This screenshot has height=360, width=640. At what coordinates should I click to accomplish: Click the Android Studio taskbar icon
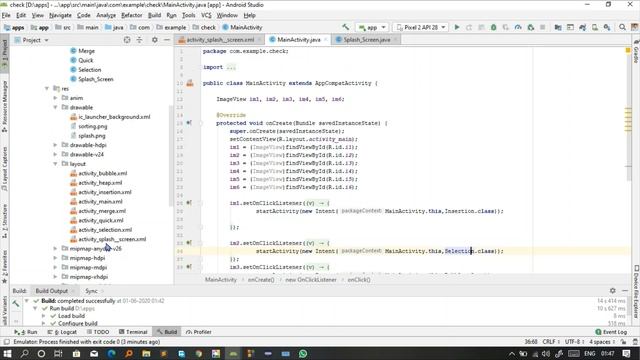pyautogui.click(x=233, y=353)
